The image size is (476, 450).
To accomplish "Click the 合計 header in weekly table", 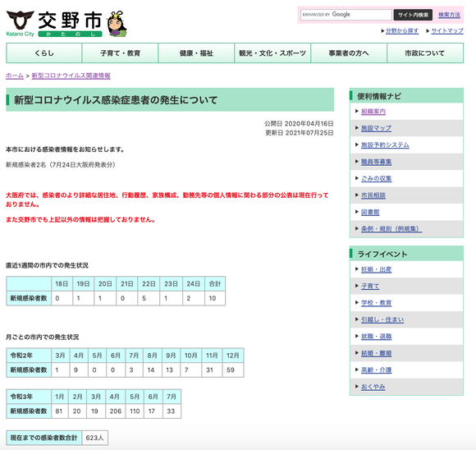I will click(x=215, y=284).
